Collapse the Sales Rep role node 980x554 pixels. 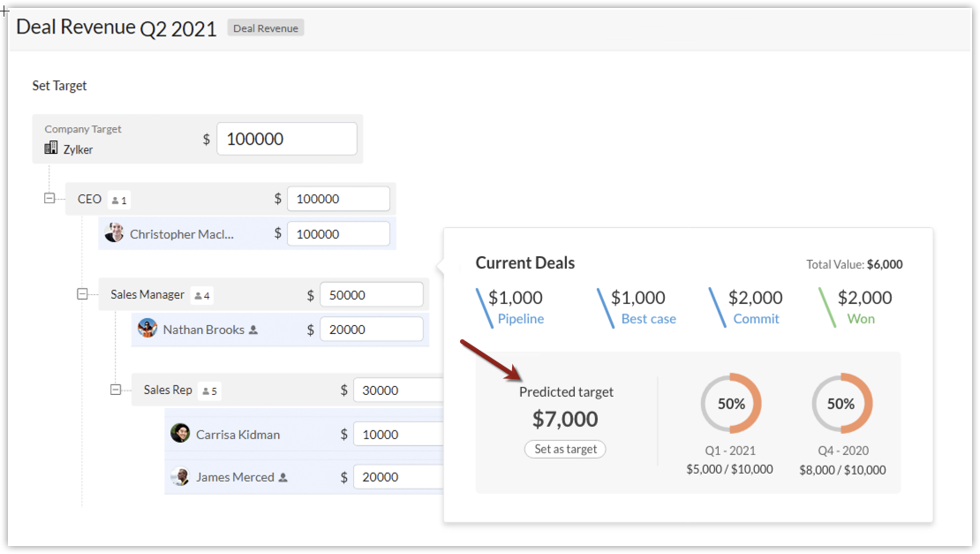coord(116,390)
